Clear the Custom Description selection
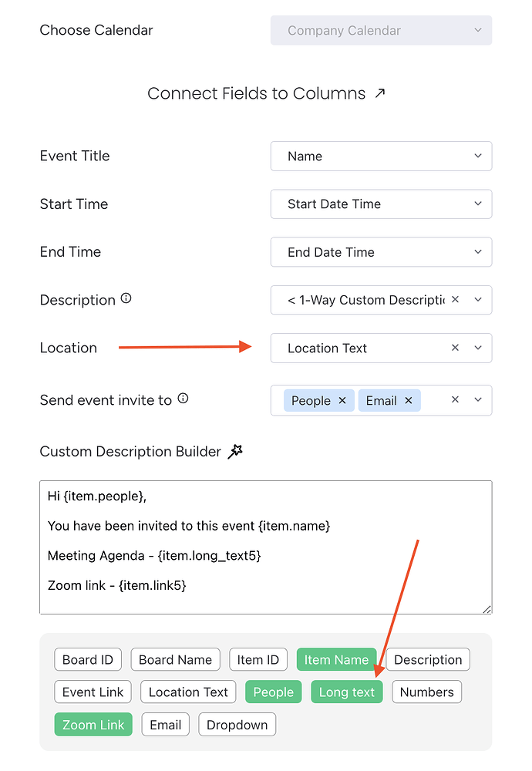Image resolution: width=532 pixels, height=771 pixels. (x=455, y=300)
